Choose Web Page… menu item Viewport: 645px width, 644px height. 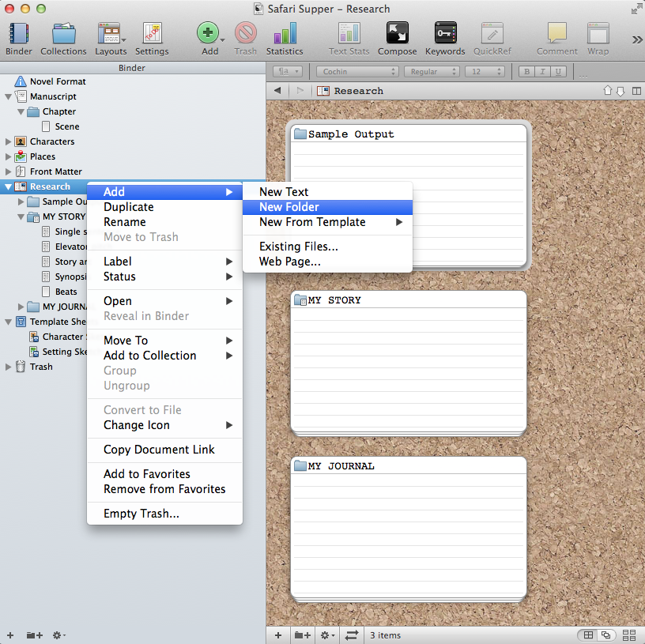point(327,262)
